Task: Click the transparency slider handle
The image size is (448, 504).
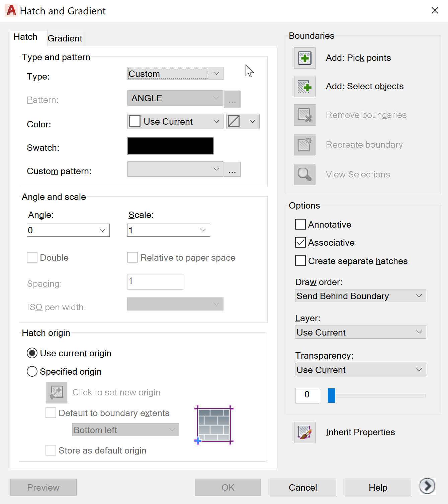Action: tap(332, 395)
